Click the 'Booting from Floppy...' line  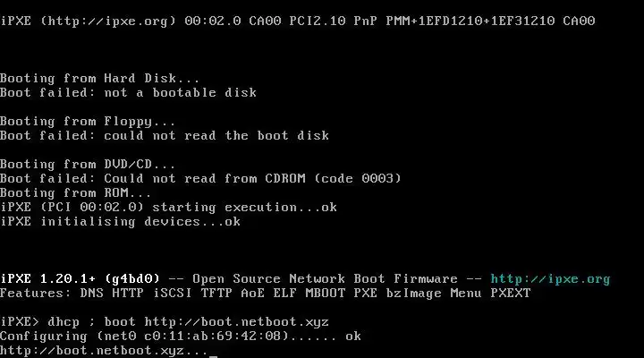point(88,122)
